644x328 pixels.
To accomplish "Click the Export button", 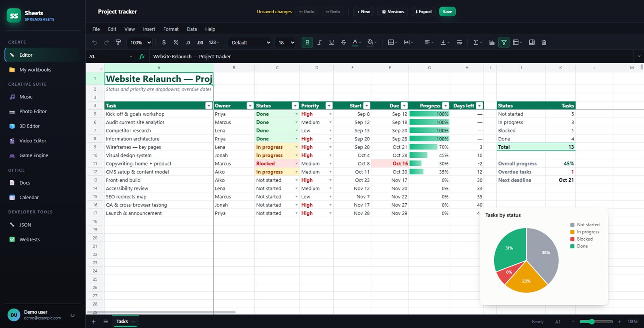I will pos(423,12).
